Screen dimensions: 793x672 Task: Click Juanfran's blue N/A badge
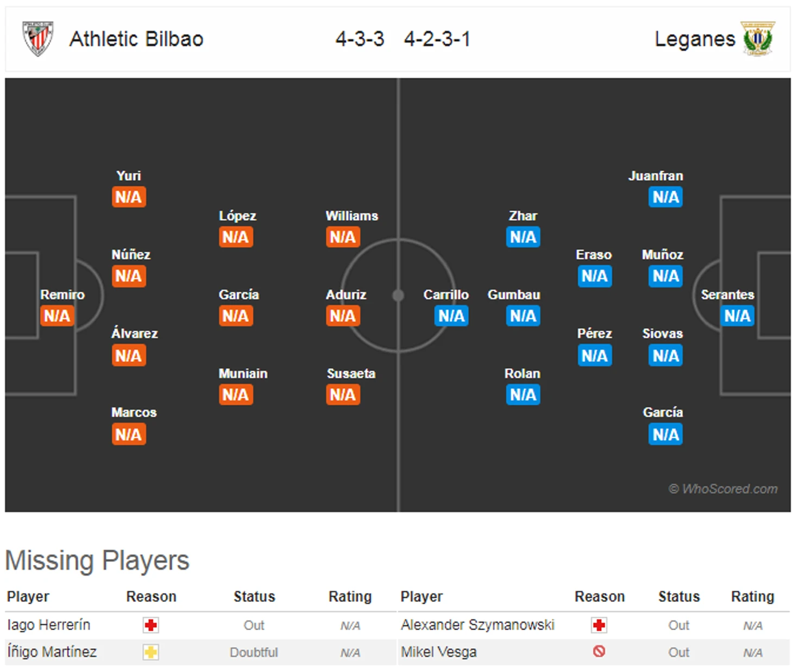[665, 197]
